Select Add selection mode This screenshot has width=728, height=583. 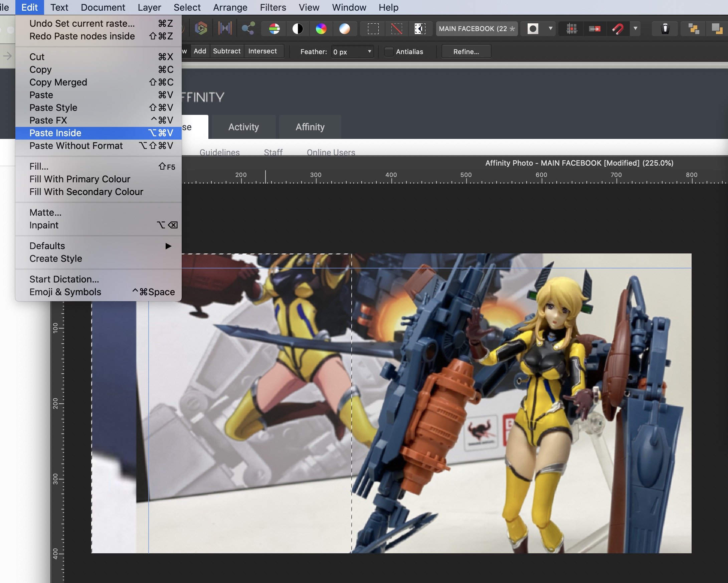tap(200, 51)
